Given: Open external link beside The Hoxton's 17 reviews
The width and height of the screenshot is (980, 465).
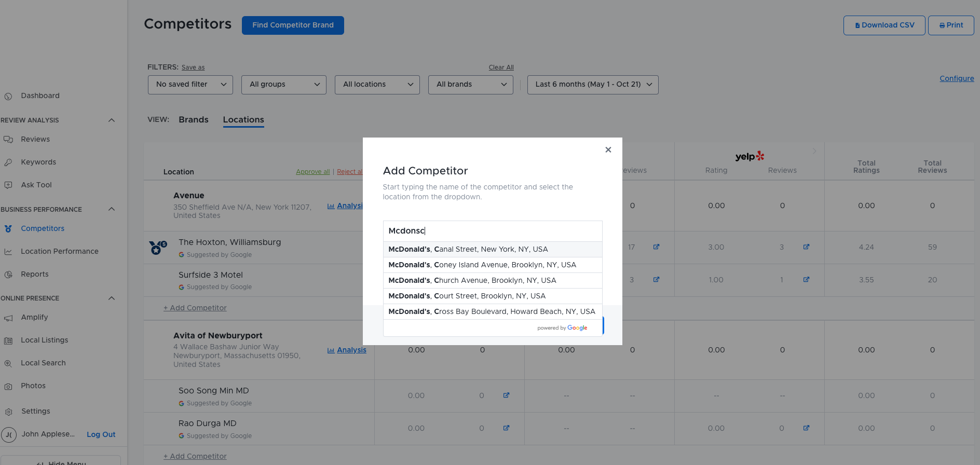Looking at the screenshot, I should (657, 247).
